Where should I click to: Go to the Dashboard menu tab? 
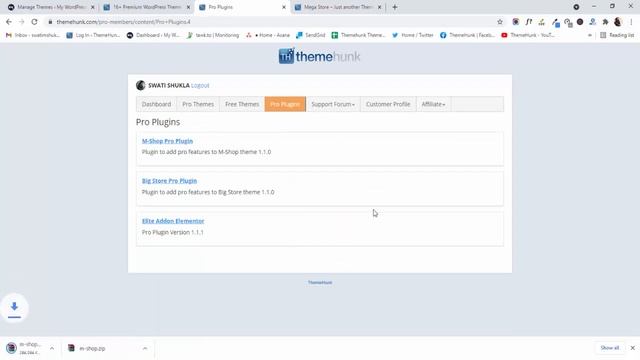click(x=156, y=104)
